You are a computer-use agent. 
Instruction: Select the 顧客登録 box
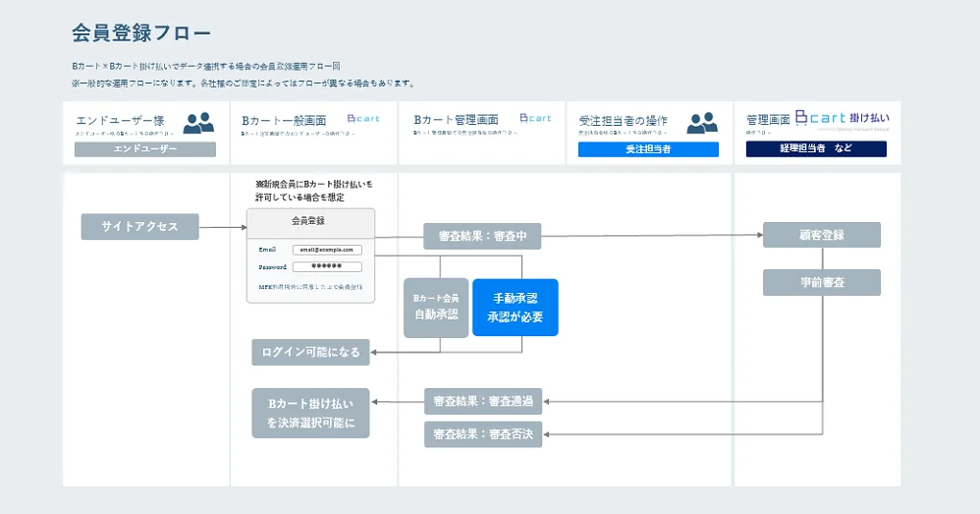click(822, 235)
